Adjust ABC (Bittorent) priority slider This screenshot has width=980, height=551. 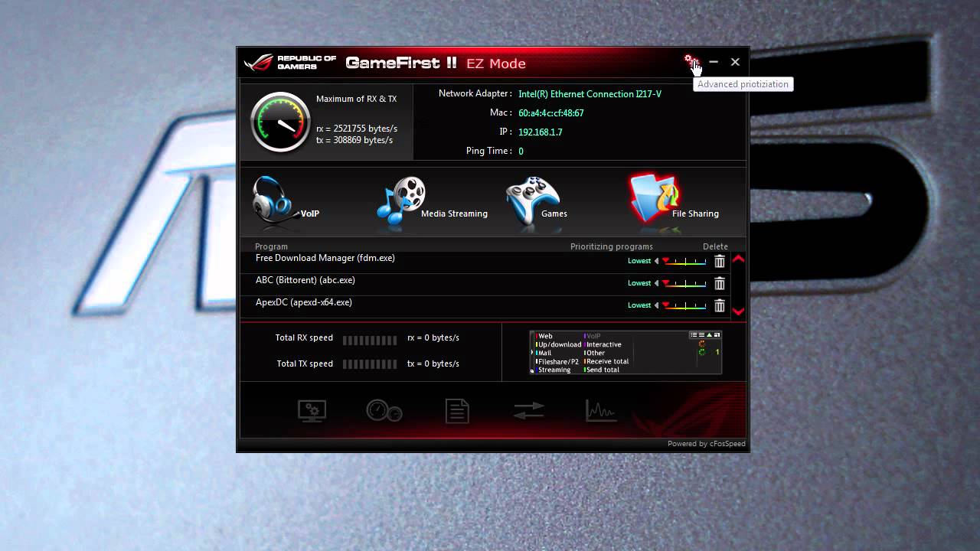(x=684, y=283)
